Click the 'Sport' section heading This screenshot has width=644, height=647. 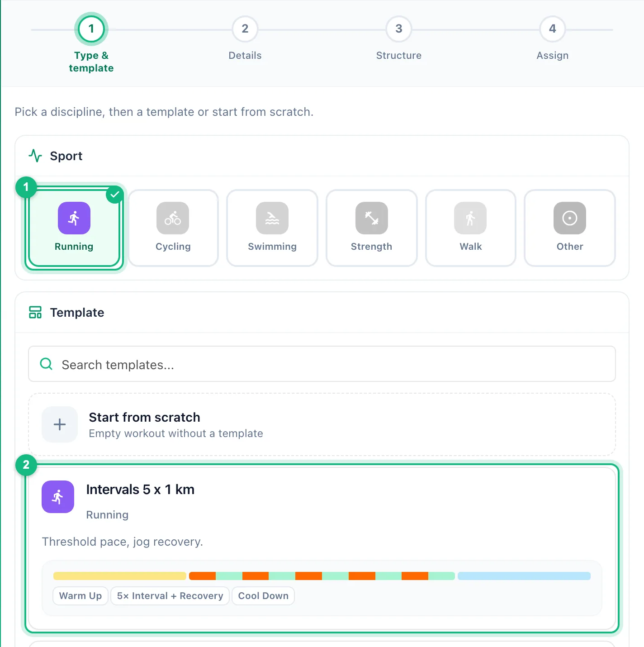66,156
